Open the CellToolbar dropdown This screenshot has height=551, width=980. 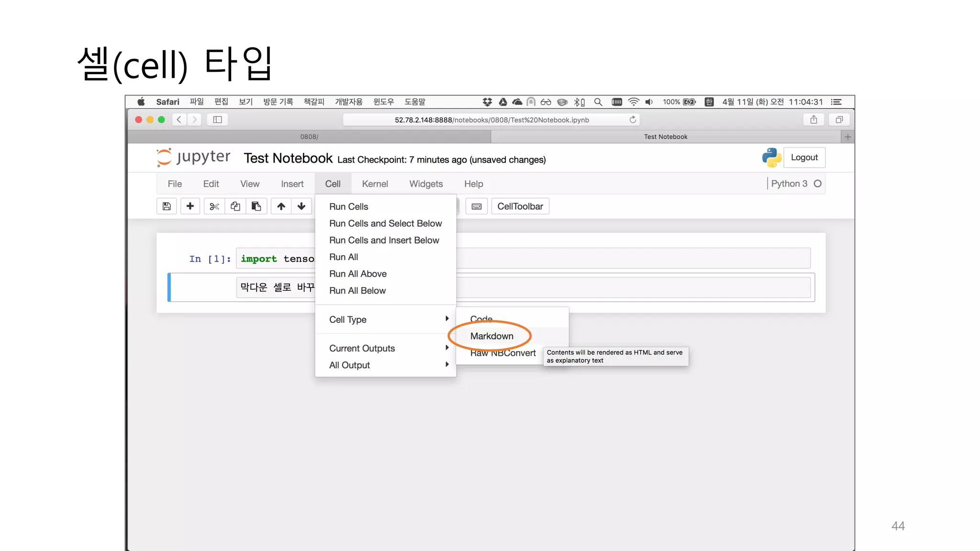click(x=520, y=206)
